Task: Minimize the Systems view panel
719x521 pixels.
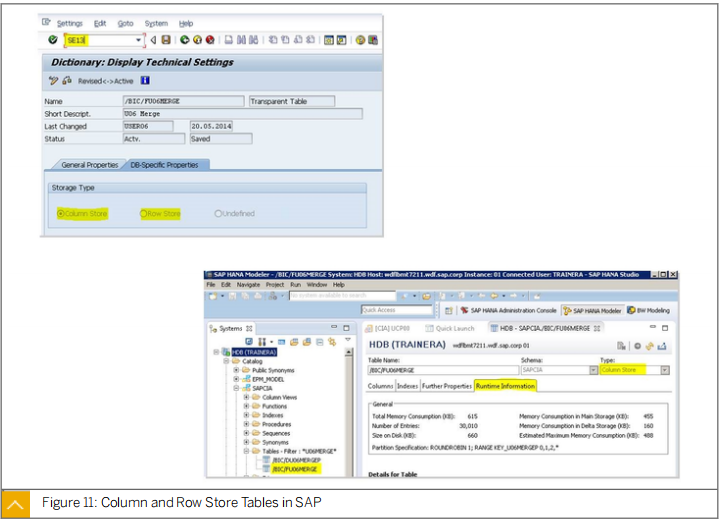Action: tap(334, 327)
